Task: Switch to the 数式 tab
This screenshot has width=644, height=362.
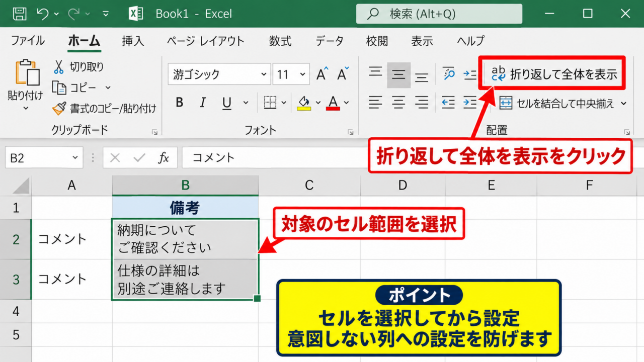Action: click(280, 41)
